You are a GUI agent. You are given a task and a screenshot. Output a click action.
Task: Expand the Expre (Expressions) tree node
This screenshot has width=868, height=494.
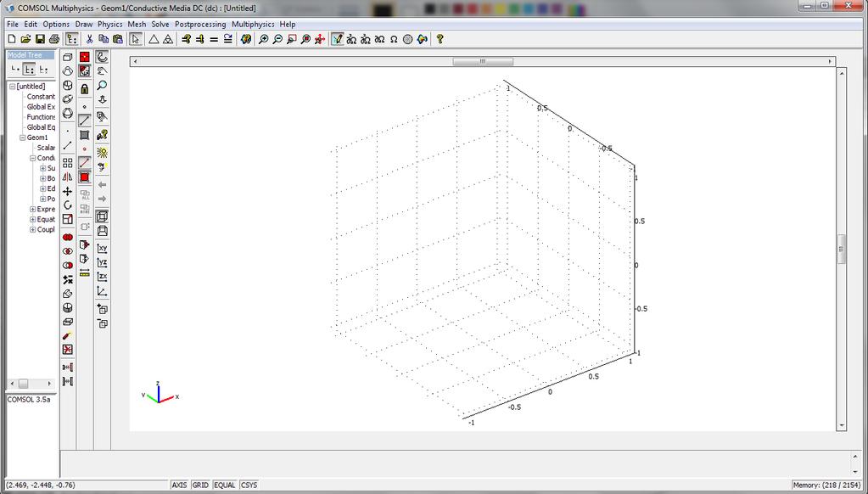coord(32,210)
